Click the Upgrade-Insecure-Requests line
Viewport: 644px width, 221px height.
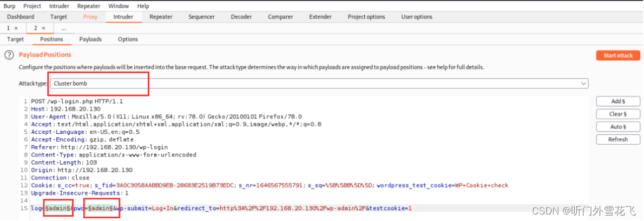tap(80, 193)
